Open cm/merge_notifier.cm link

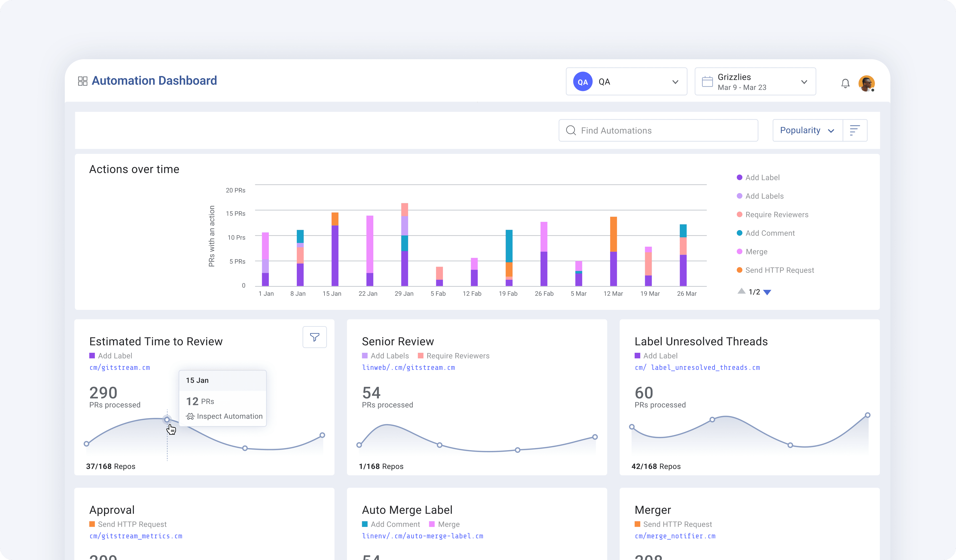point(675,536)
